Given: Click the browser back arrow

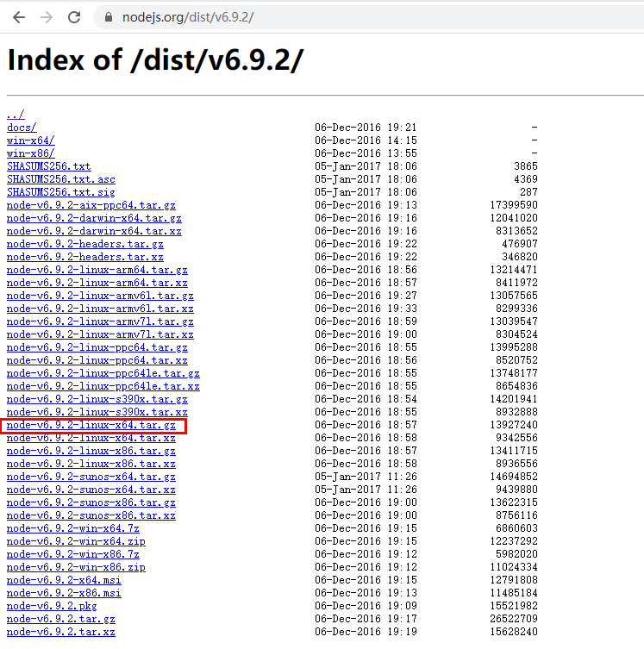Looking at the screenshot, I should tap(19, 17).
